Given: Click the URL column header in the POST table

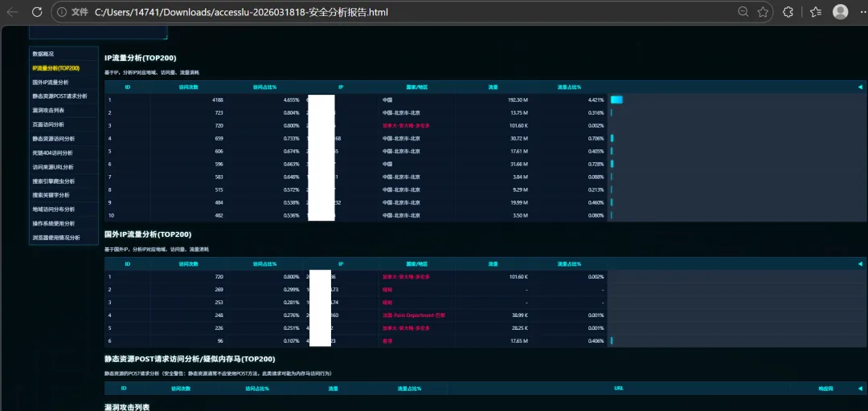Looking at the screenshot, I should (x=618, y=389).
